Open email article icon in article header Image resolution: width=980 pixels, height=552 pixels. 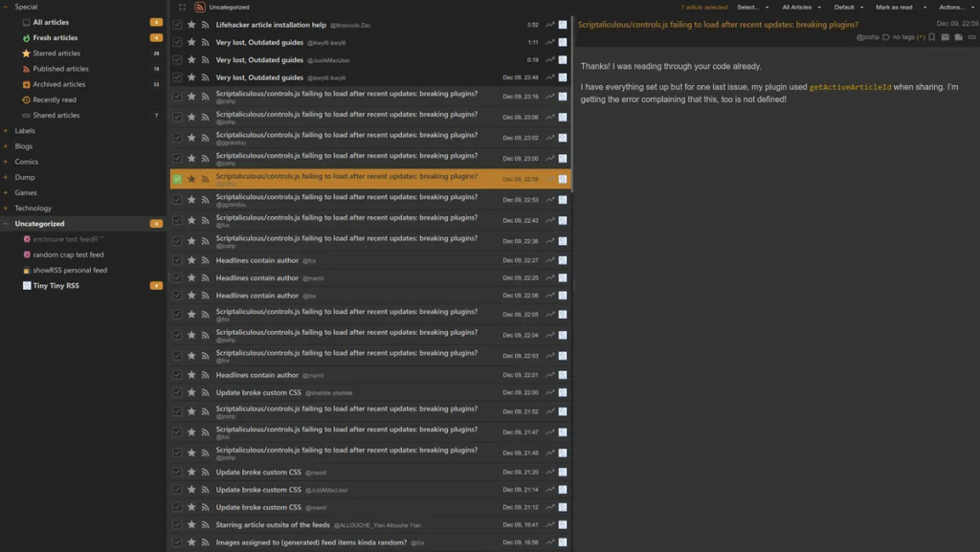tap(945, 37)
